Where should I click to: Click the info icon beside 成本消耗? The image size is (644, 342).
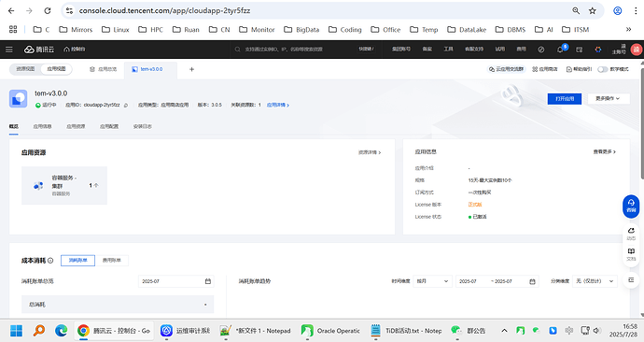50,261
